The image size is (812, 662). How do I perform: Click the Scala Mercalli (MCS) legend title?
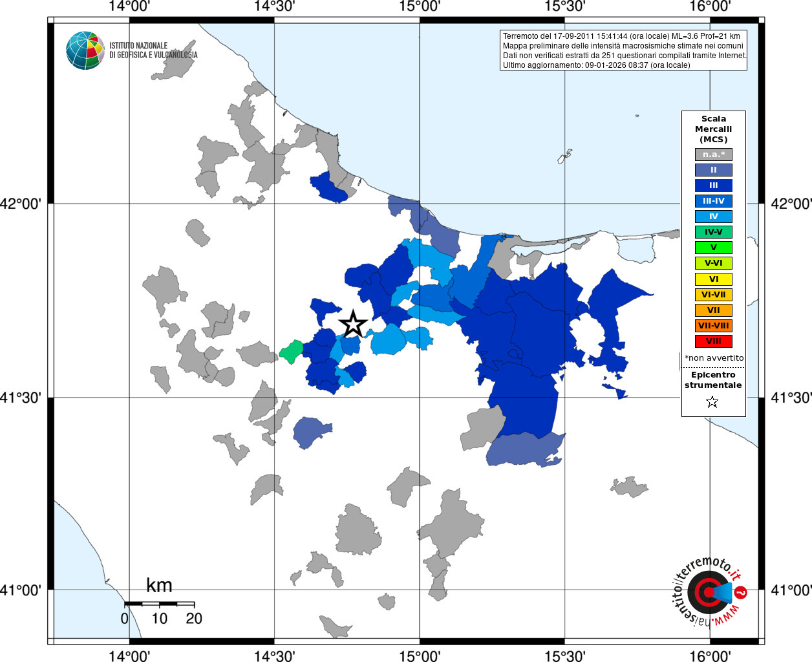(x=714, y=129)
